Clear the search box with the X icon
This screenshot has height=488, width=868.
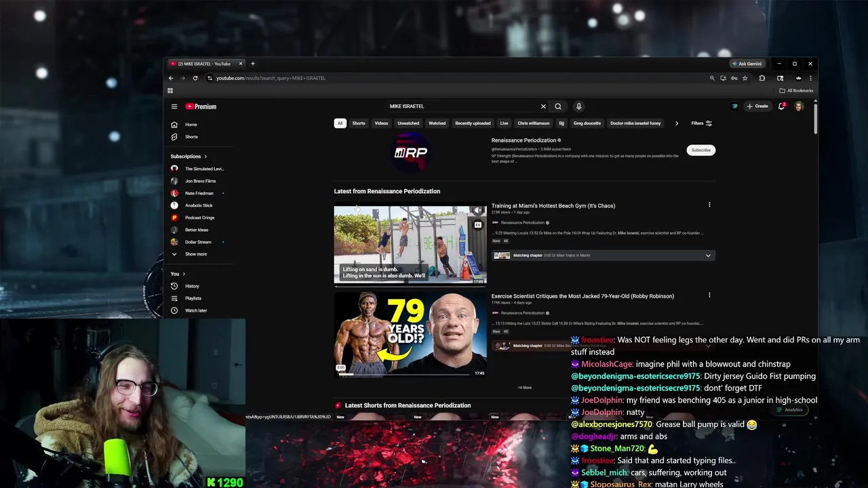pos(543,106)
